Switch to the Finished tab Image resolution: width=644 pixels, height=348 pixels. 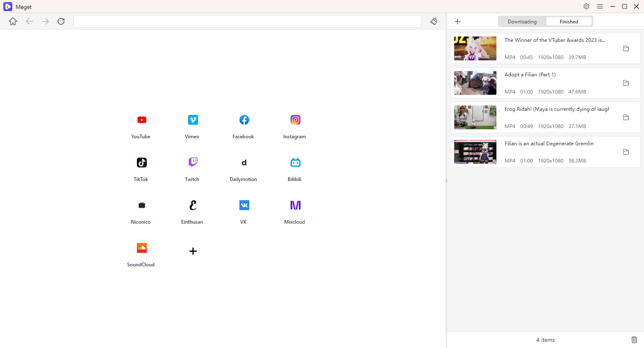pyautogui.click(x=569, y=22)
